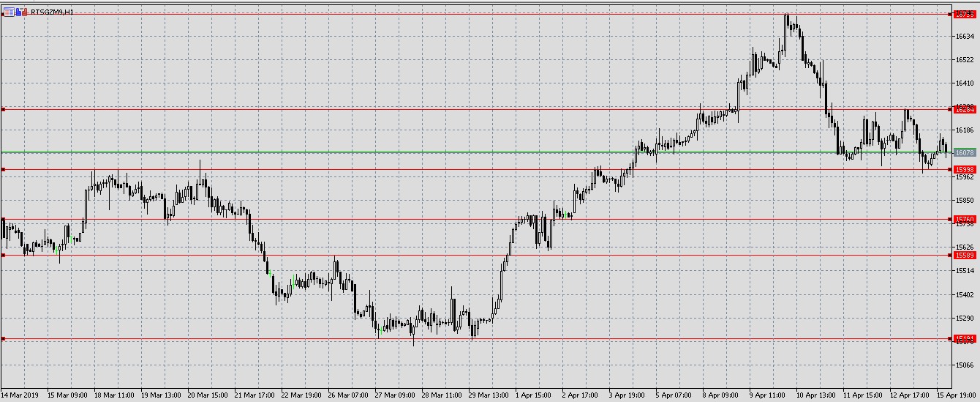Click the grey 16078 current price label
Image resolution: width=980 pixels, height=402 pixels.
[965, 153]
